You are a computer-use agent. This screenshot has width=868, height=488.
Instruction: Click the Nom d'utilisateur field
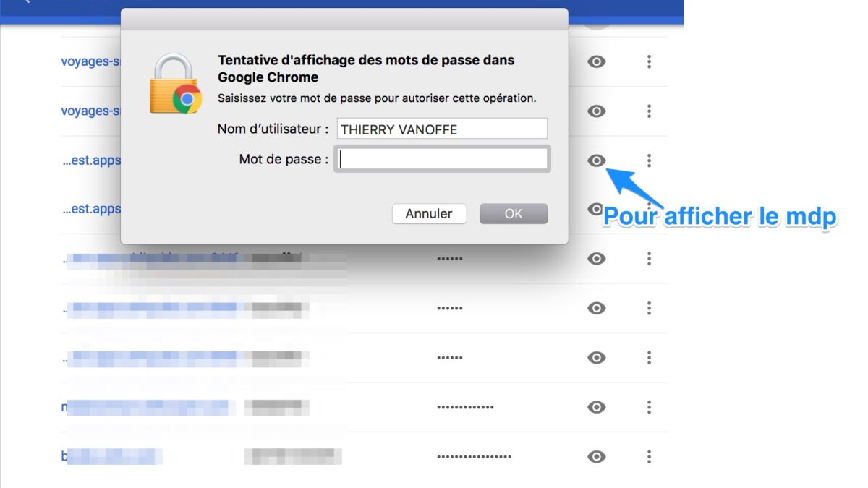click(442, 129)
